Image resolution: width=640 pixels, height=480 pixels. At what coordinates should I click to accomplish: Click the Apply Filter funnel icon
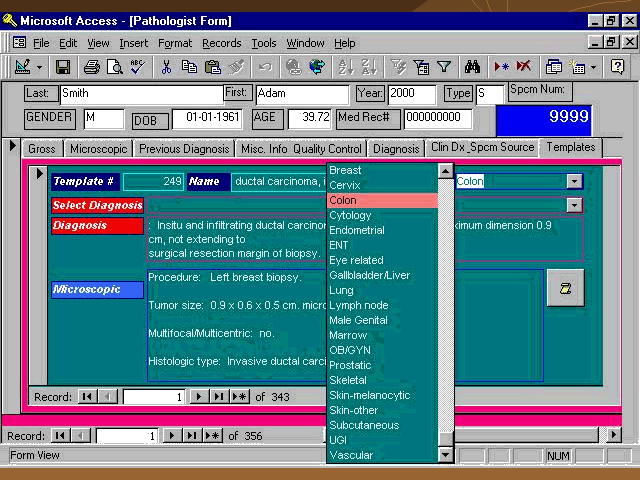point(444,67)
